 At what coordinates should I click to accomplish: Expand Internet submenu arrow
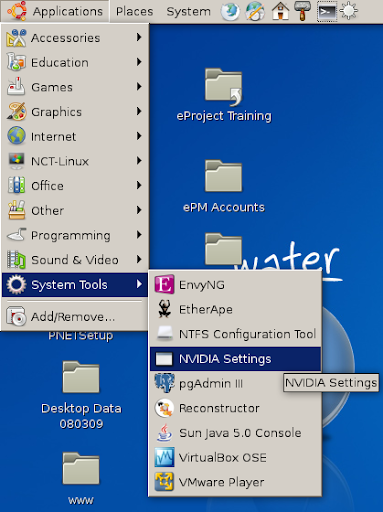[x=139, y=136]
